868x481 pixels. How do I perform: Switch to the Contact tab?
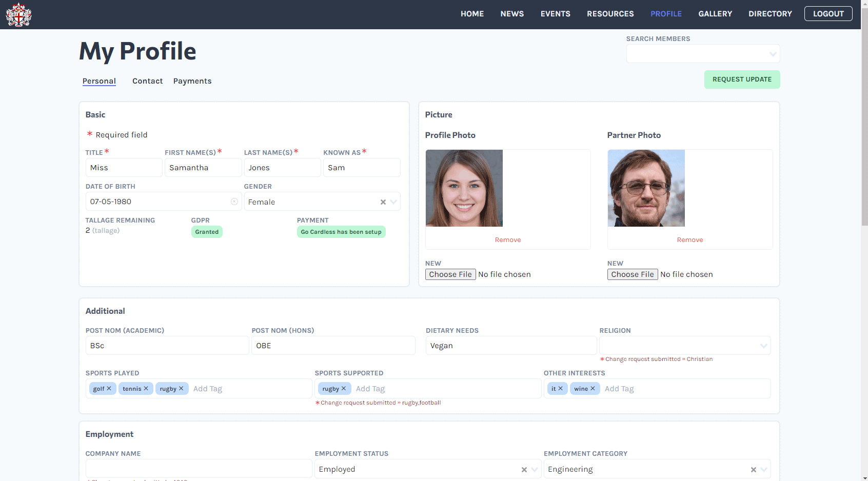147,81
